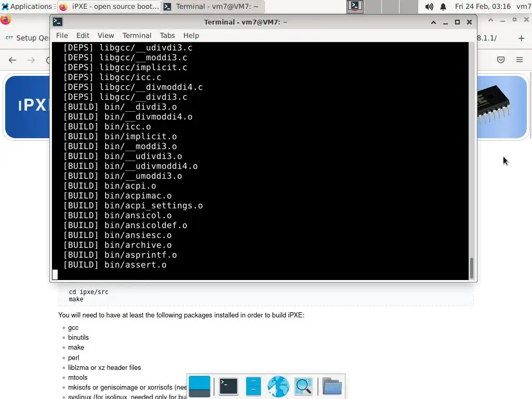Click 'binutils' list item on webpage
This screenshot has width=532, height=399.
78,338
